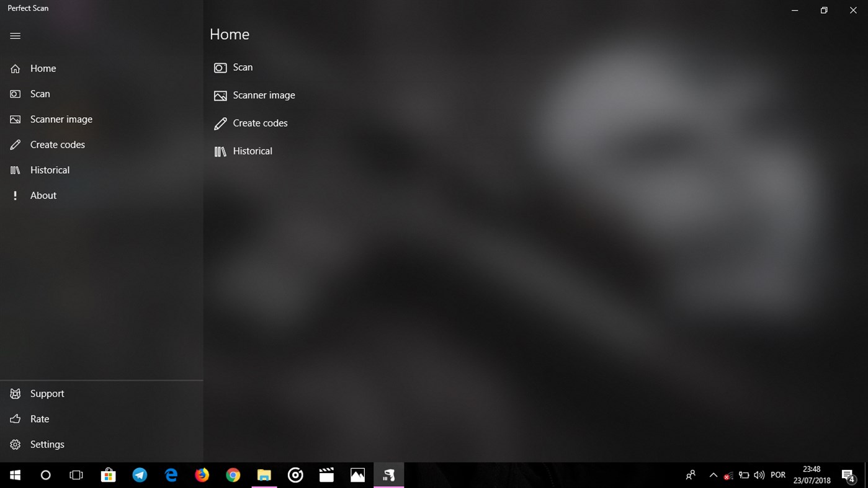Open the About page
Screen dimensions: 868x488
(x=102, y=195)
